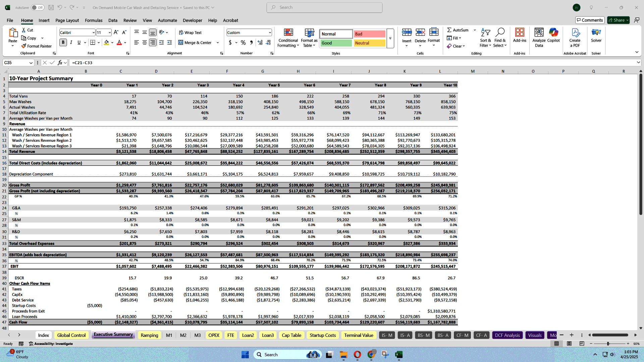This screenshot has height=362, width=644.
Task: Open the AutoSum dropdown arrow
Action: [475, 30]
